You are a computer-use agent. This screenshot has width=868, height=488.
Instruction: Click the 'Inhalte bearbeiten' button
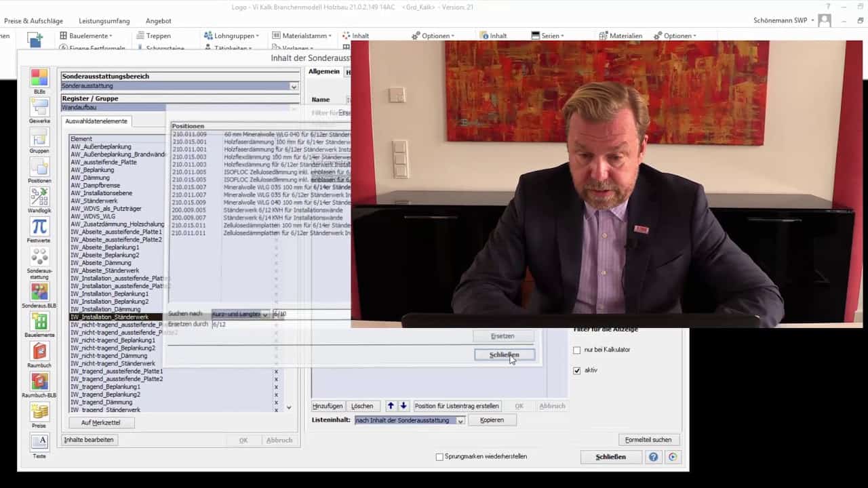[89, 440]
